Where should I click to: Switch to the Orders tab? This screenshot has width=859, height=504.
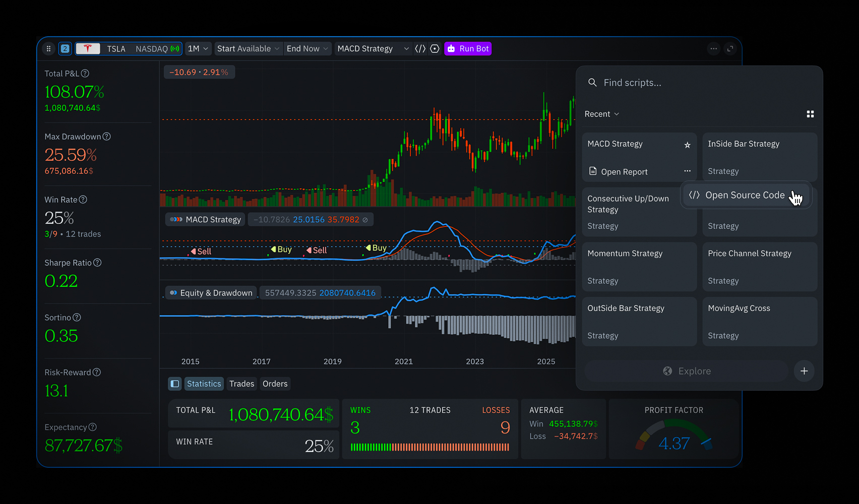click(x=275, y=384)
